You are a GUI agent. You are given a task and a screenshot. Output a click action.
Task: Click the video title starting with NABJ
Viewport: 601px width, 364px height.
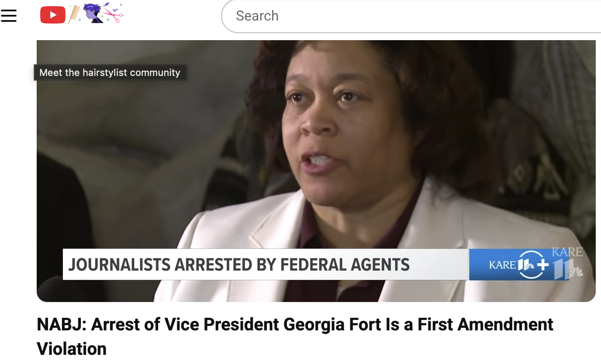tap(295, 337)
